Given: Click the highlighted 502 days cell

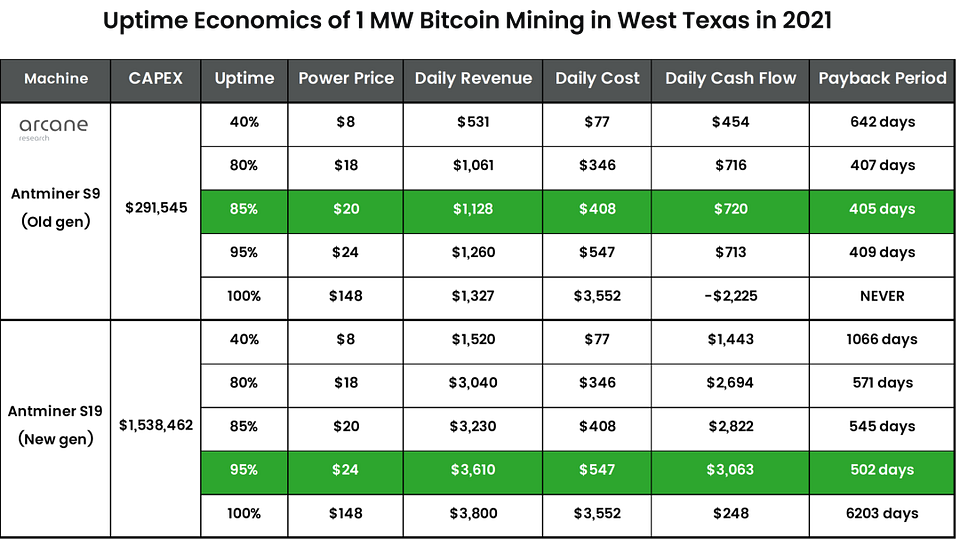Looking at the screenshot, I should (x=882, y=472).
